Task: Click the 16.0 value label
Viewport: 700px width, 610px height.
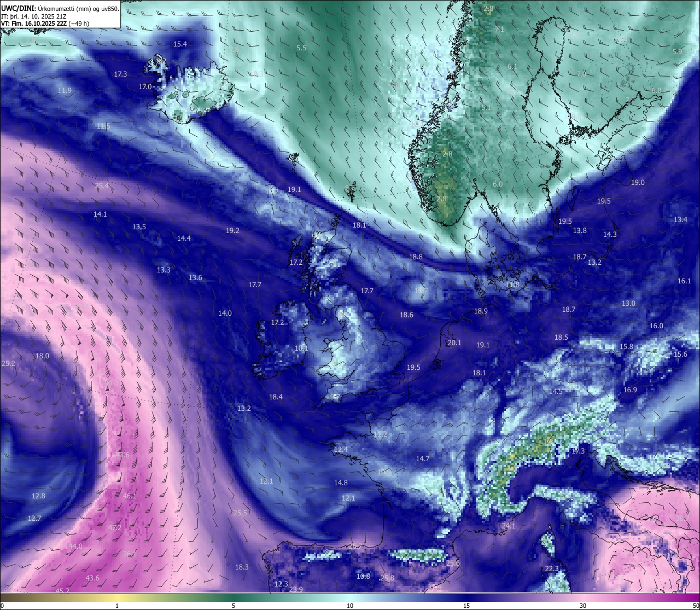Action: click(656, 326)
